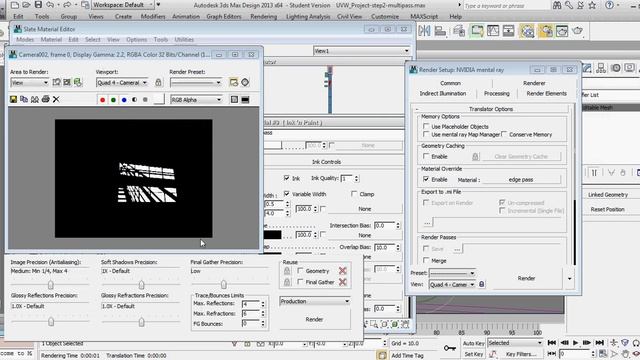
Task: Click the Clone Rendered Frame Window icon
Action: point(35,99)
